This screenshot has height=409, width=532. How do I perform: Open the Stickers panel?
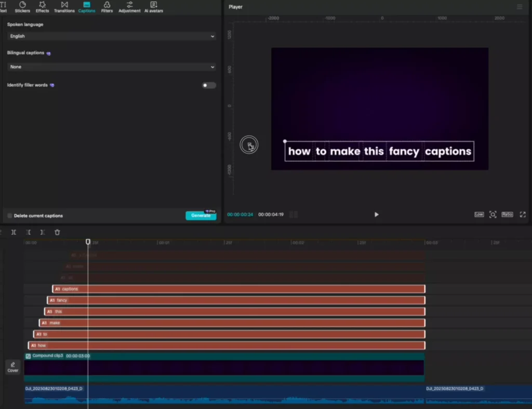tap(22, 7)
